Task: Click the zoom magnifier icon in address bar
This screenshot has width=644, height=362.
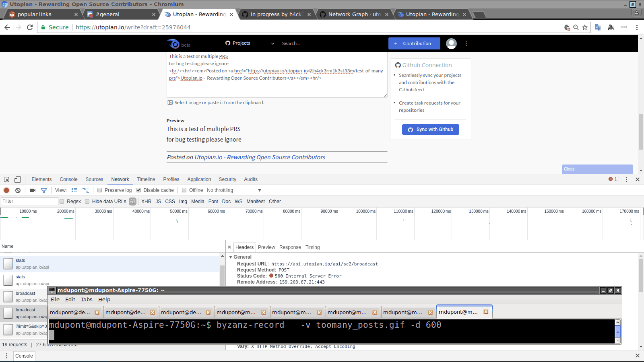Action: click(576, 27)
